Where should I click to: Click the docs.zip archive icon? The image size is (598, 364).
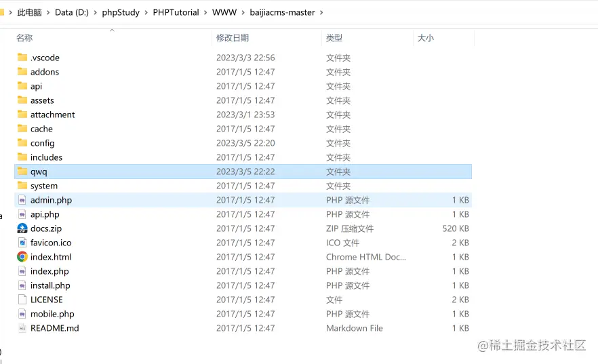pos(22,228)
